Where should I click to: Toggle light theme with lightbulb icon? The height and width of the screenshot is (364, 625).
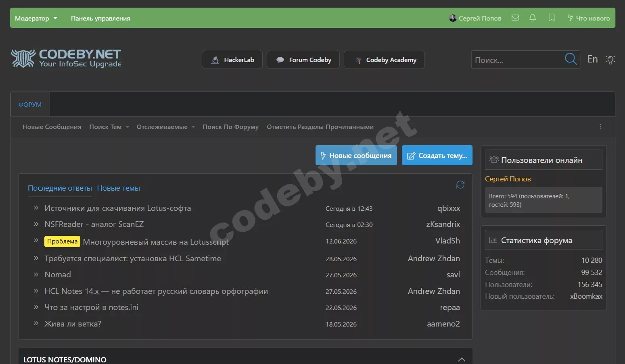point(610,60)
